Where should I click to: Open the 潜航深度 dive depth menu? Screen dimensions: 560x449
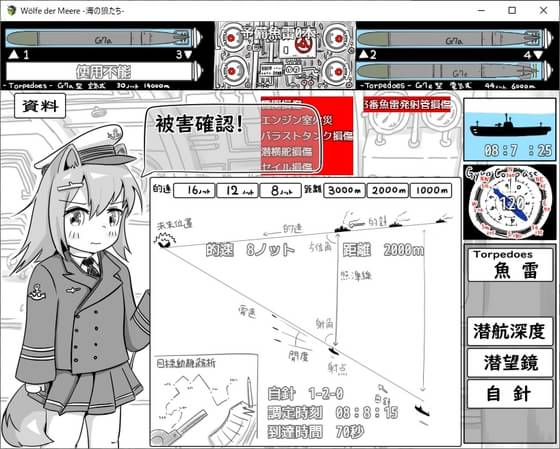[510, 331]
